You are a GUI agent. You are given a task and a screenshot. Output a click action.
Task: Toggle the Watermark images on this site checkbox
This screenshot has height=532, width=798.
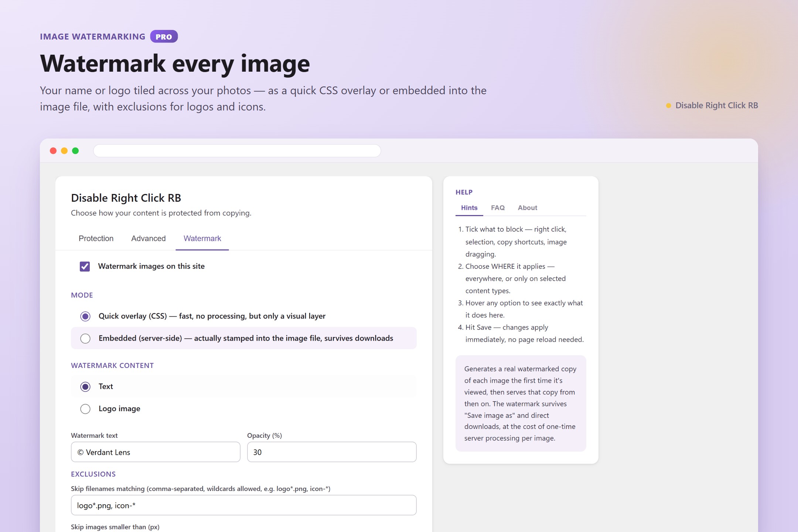click(85, 266)
